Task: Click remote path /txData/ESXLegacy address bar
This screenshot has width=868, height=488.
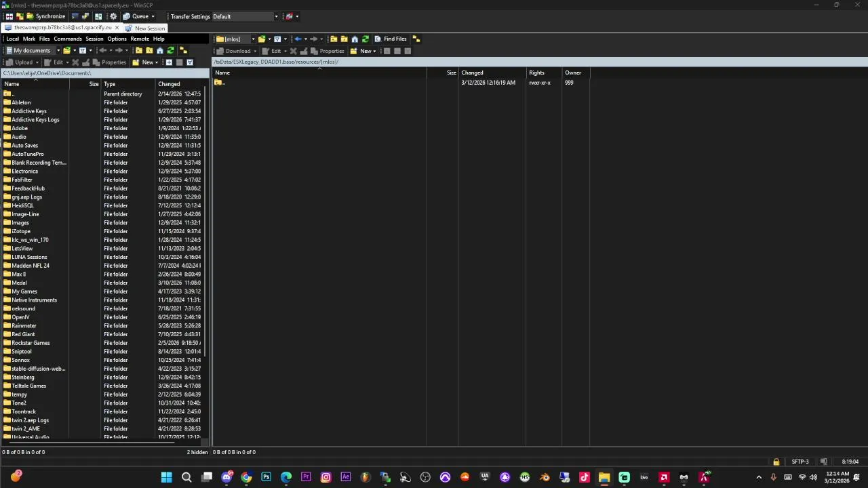Action: coord(540,62)
